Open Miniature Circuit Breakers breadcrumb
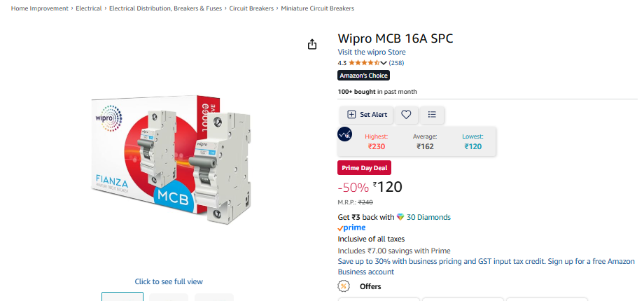The height and width of the screenshot is (301, 644). coord(317,8)
